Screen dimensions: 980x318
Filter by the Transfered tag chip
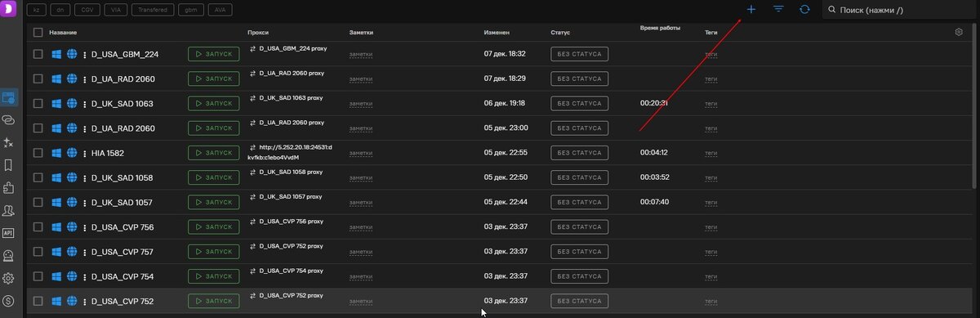tap(152, 10)
